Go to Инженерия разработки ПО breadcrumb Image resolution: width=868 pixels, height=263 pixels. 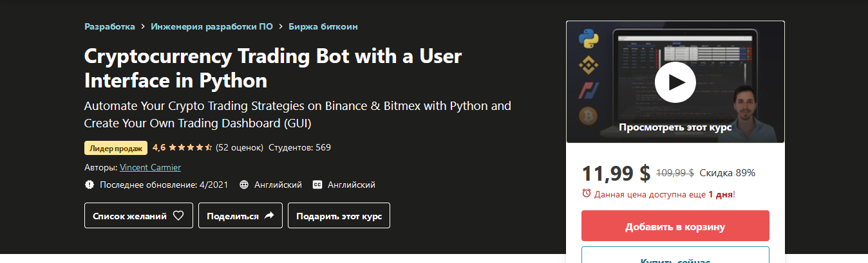coord(212,26)
